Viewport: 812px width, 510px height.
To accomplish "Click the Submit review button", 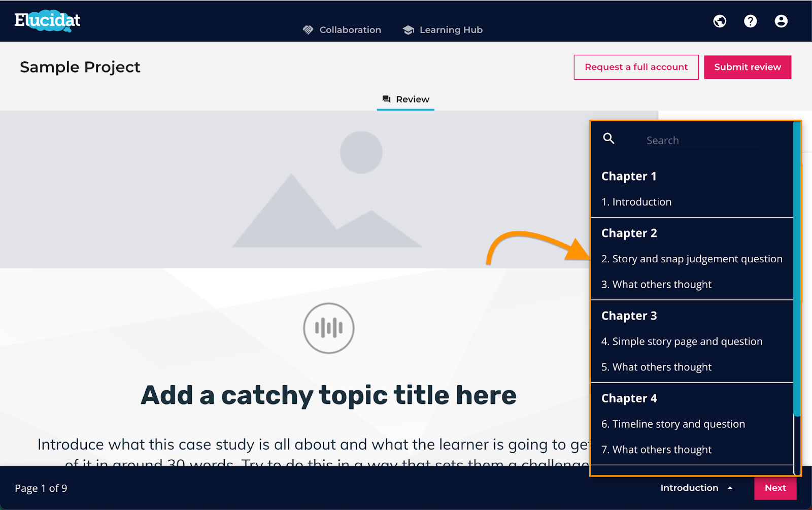I will pyautogui.click(x=748, y=67).
